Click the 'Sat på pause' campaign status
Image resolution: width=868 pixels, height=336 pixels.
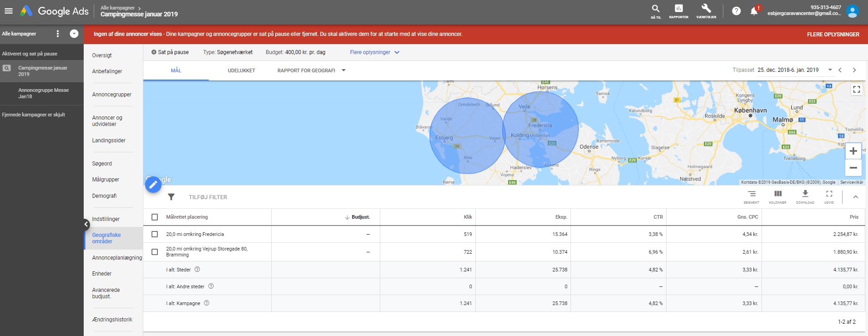click(170, 52)
